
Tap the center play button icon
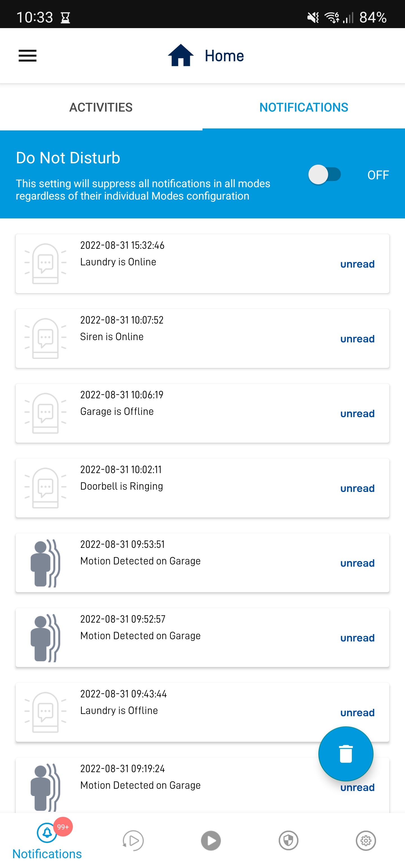(x=211, y=840)
